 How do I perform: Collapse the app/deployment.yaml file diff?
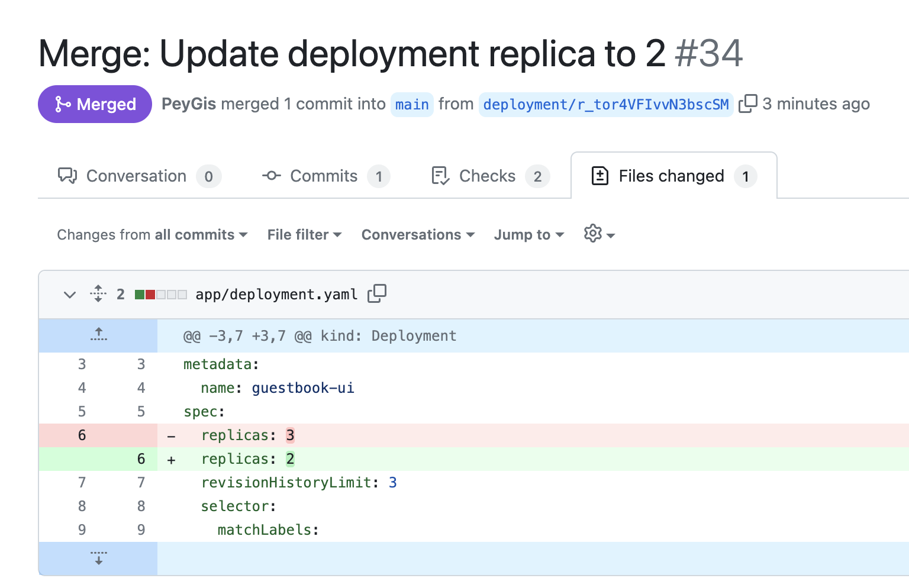70,295
